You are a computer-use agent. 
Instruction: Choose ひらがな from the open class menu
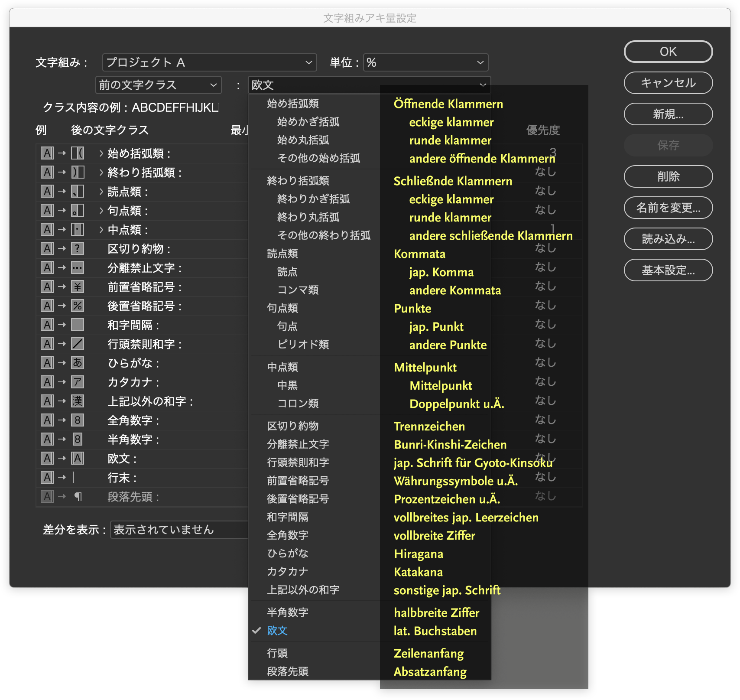[288, 553]
